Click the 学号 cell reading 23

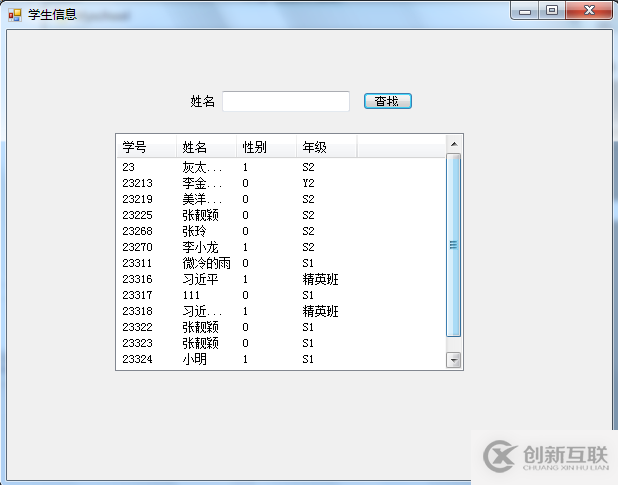tap(128, 167)
